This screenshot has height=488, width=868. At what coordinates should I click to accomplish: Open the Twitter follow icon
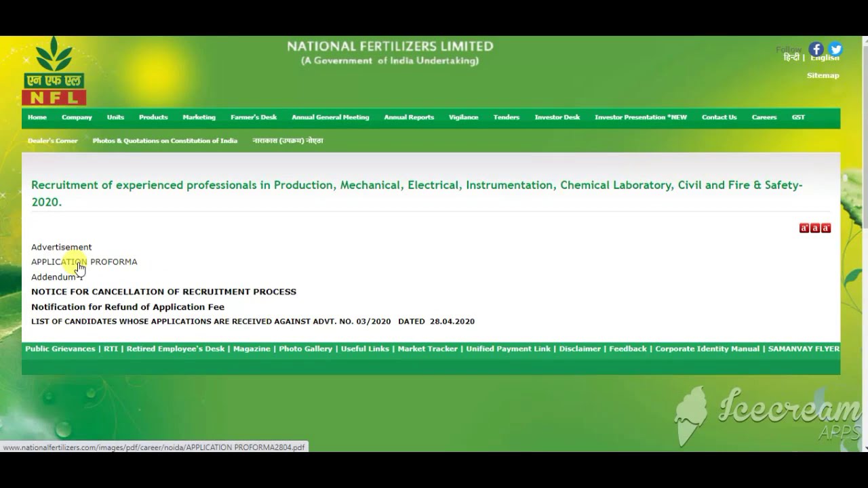835,49
